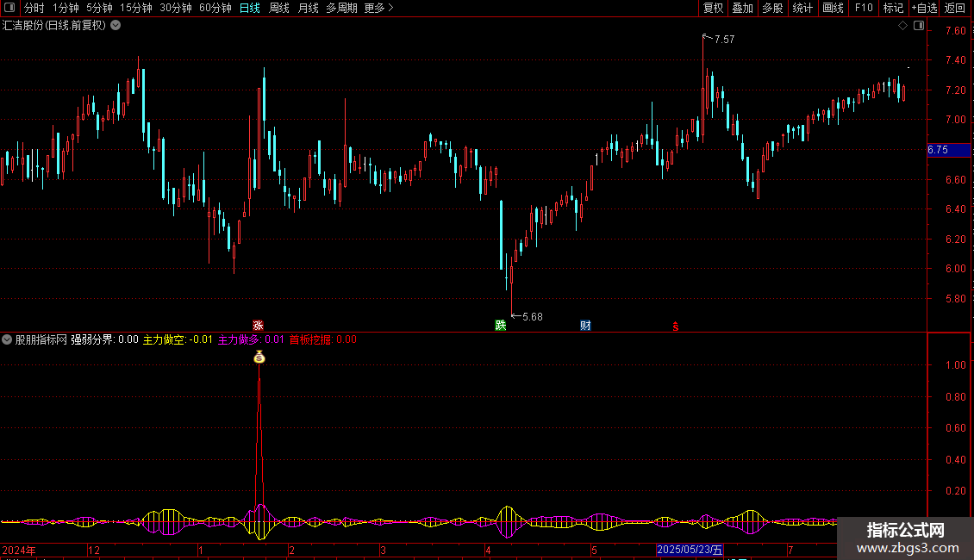
Task: Click the 返回 back button
Action: coord(955,8)
